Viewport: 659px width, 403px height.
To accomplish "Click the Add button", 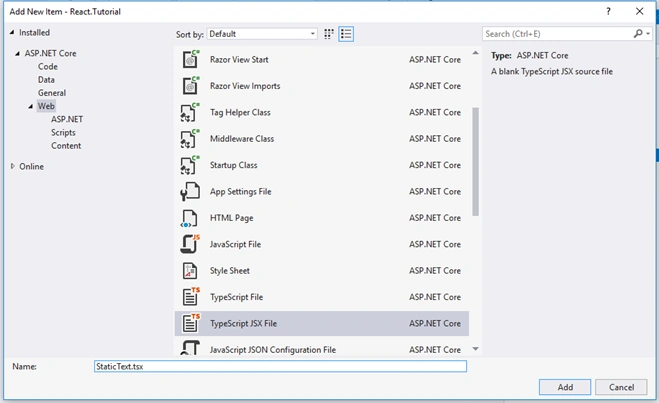I will coord(565,387).
